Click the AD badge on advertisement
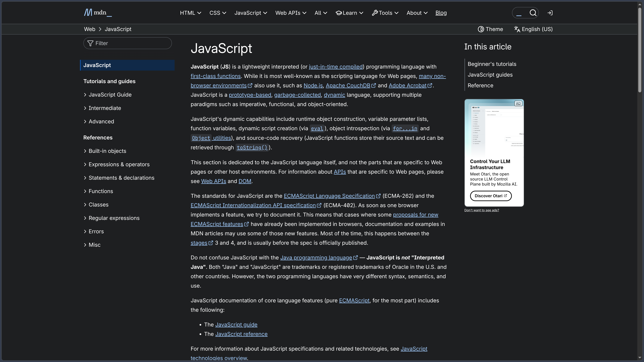Viewport: 644px width, 362px height. (x=518, y=103)
